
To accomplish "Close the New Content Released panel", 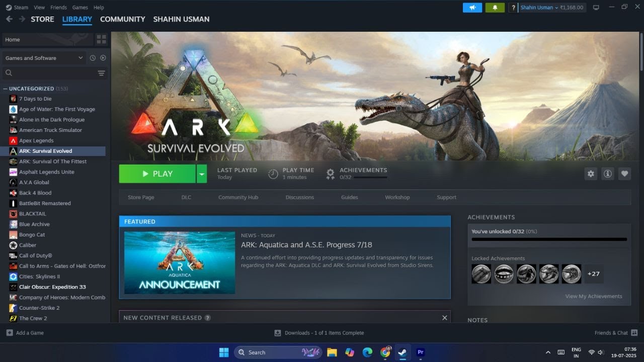I will click(x=444, y=318).
